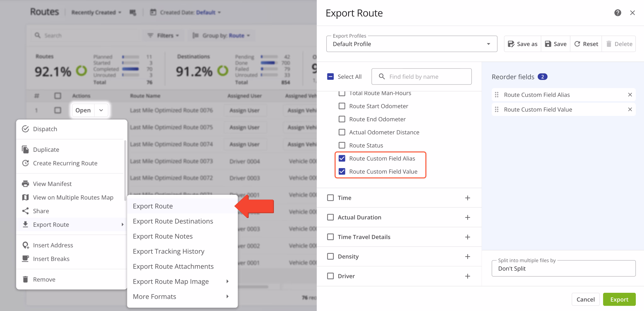Uncheck Route Custom Field Value
644x311 pixels.
(x=342, y=171)
